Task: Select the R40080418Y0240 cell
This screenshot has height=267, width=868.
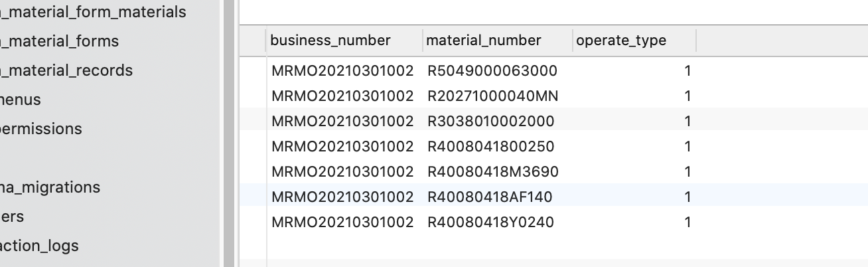Action: [x=490, y=222]
